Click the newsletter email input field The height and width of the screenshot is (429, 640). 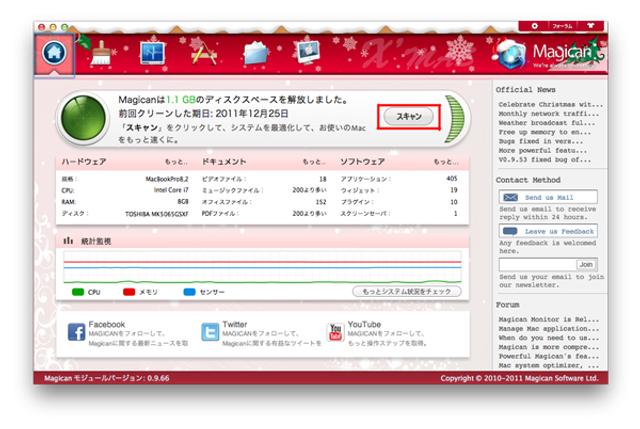pos(535,264)
